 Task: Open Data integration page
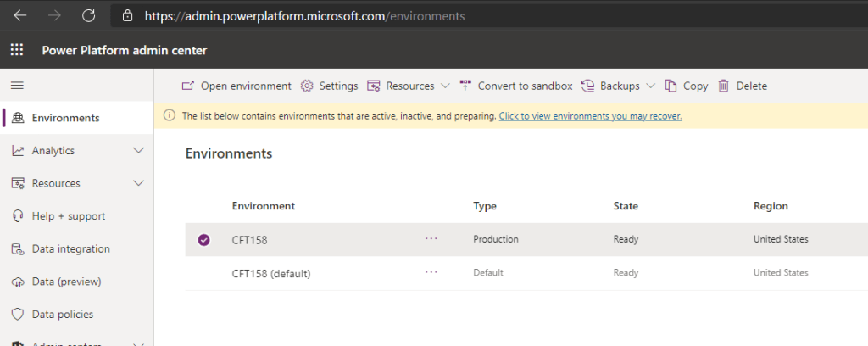(x=71, y=249)
